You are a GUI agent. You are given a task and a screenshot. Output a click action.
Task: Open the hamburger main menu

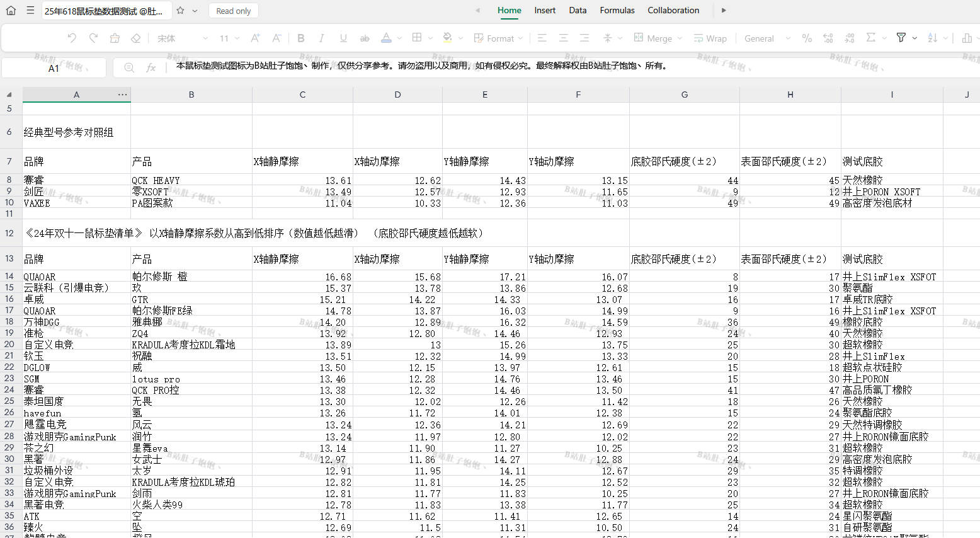point(30,11)
